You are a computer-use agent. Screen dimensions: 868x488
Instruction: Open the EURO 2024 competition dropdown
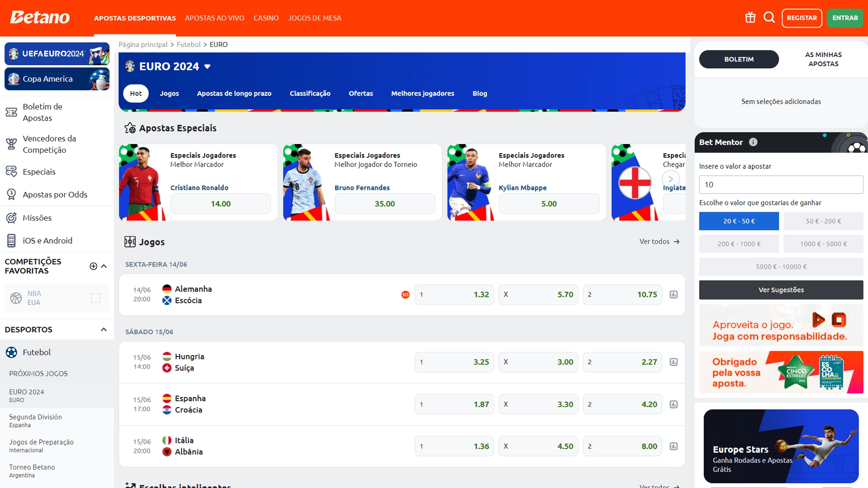pyautogui.click(x=208, y=66)
